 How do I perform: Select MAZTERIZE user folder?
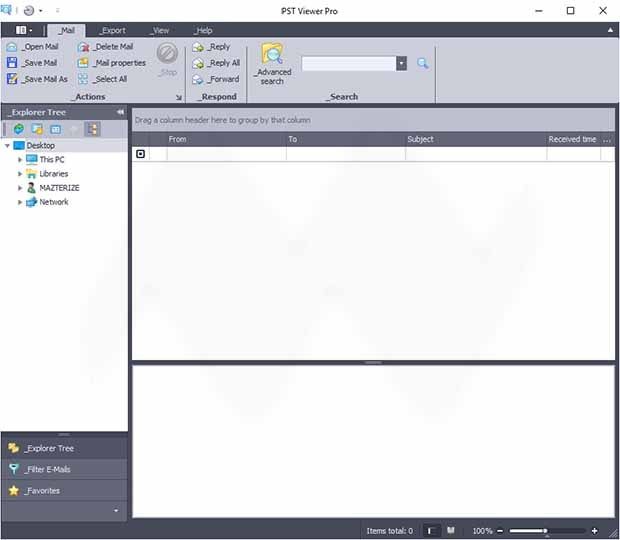click(59, 188)
